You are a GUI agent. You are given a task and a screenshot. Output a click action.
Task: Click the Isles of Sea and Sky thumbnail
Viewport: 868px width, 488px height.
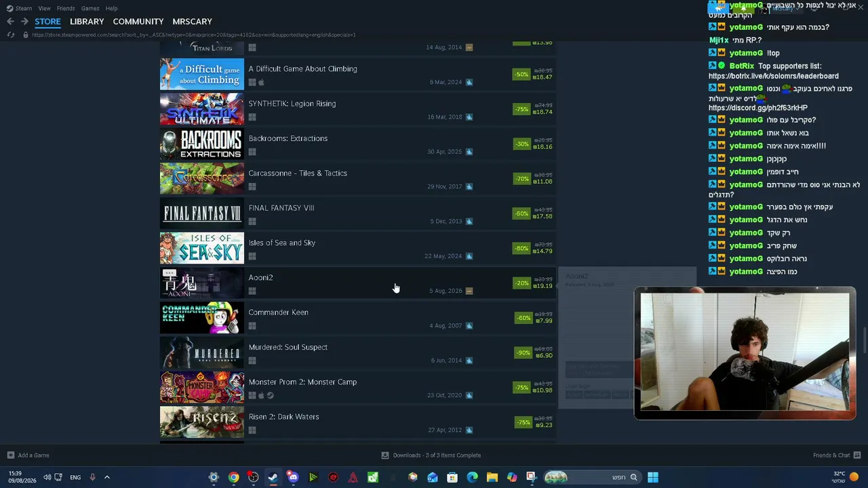pos(202,248)
